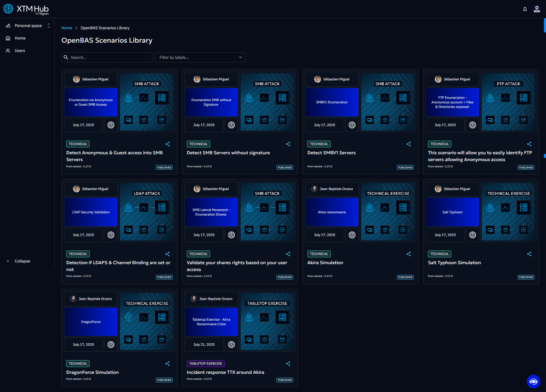Click Filigran logo on Salt Typhoon card
This screenshot has width=546, height=392.
[473, 235]
